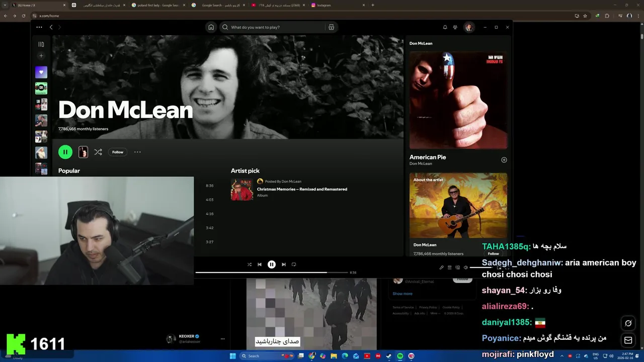Viewport: 644px width, 362px height.
Task: Open the Windows Start menu
Action: click(x=232, y=356)
